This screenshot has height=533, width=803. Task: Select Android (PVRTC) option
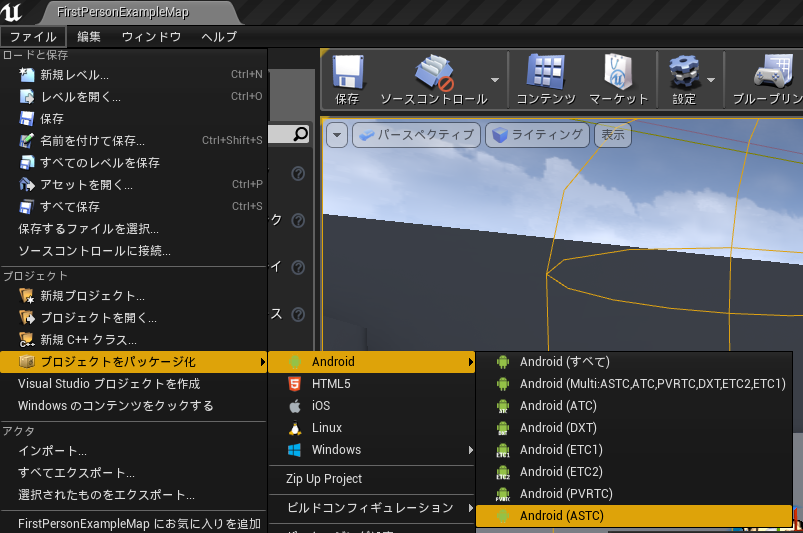point(634,494)
